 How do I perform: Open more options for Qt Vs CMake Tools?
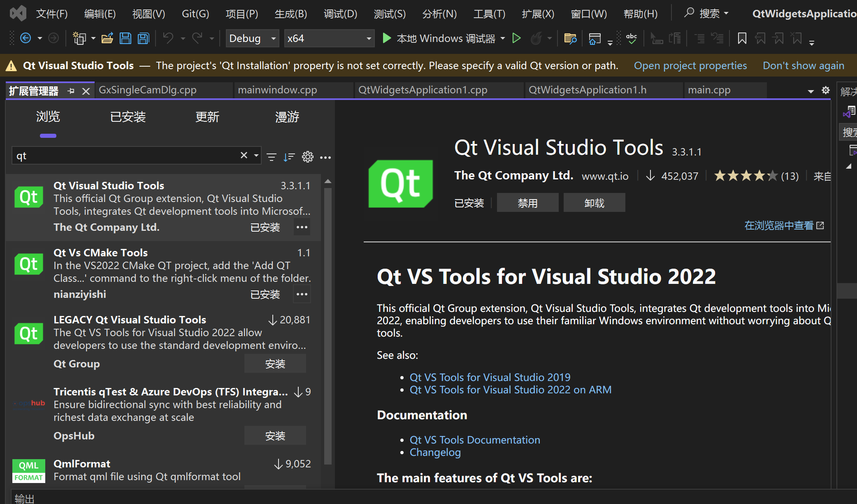pyautogui.click(x=302, y=294)
